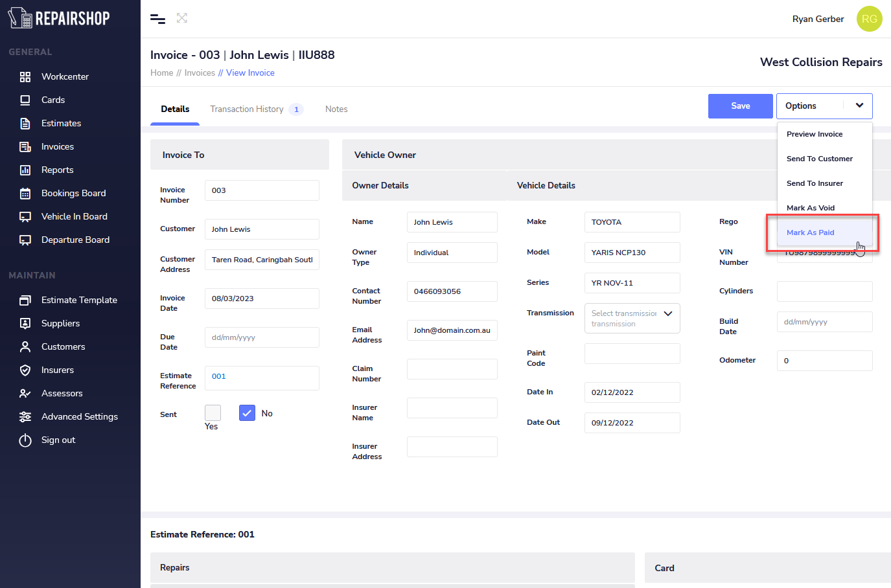
Task: Click the Bookings Board calendar icon
Action: [x=25, y=193]
